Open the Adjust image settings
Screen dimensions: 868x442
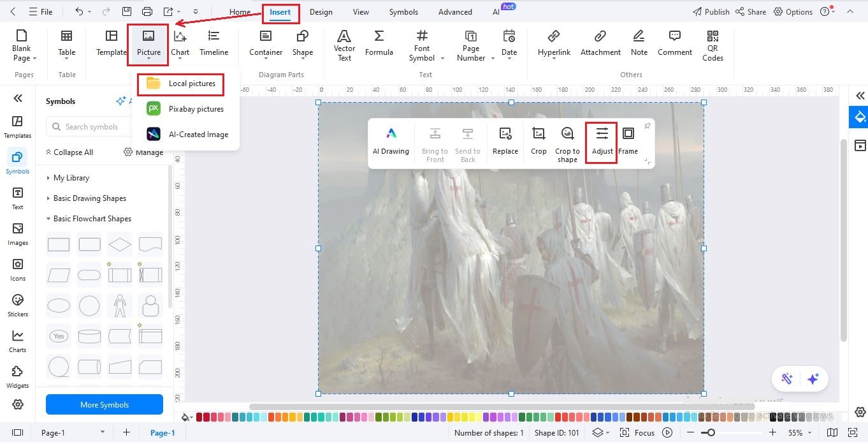pos(602,142)
